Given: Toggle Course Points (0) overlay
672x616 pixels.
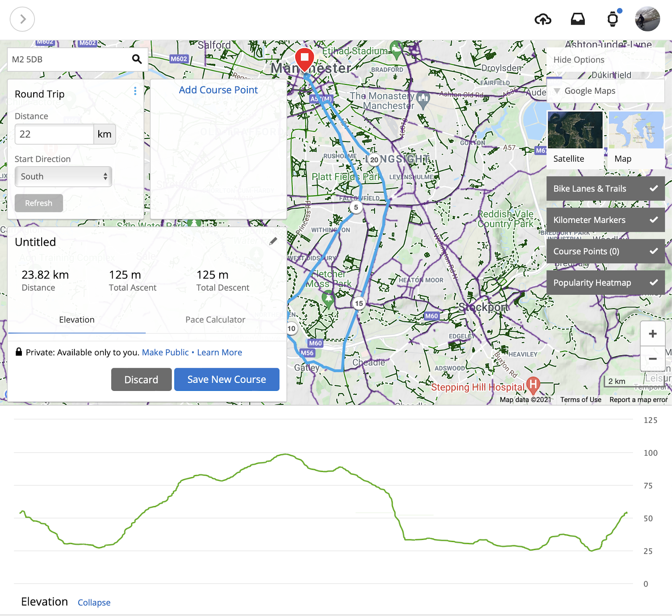Looking at the screenshot, I should tap(605, 251).
